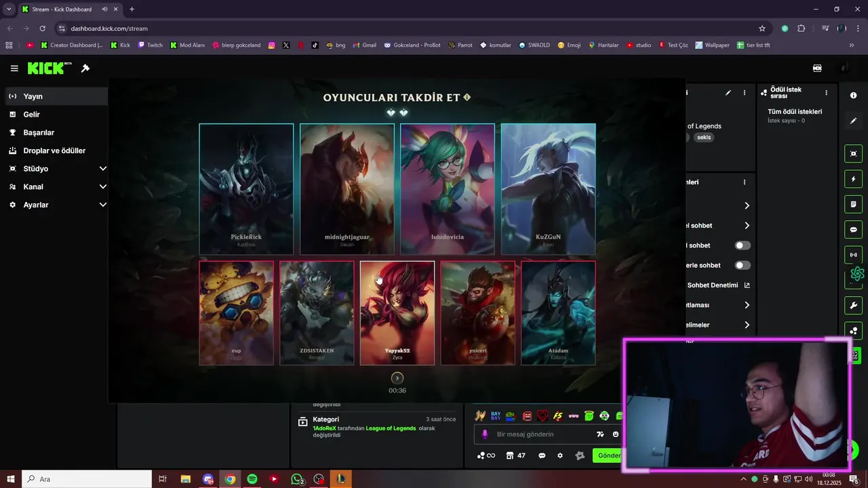Screen dimensions: 868x488
Task: Click the shop icon showing 47
Action: pyautogui.click(x=516, y=455)
